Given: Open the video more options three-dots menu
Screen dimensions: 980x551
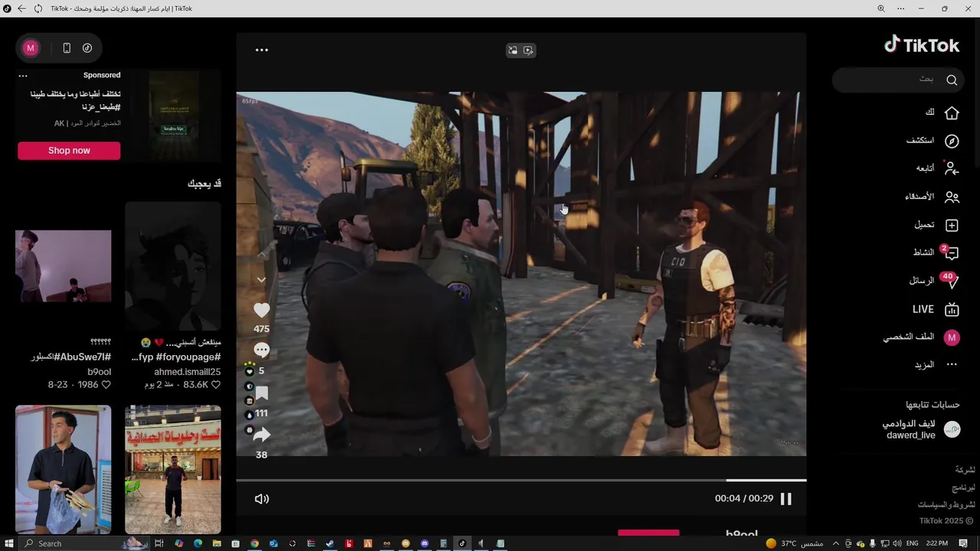Looking at the screenshot, I should click(262, 51).
